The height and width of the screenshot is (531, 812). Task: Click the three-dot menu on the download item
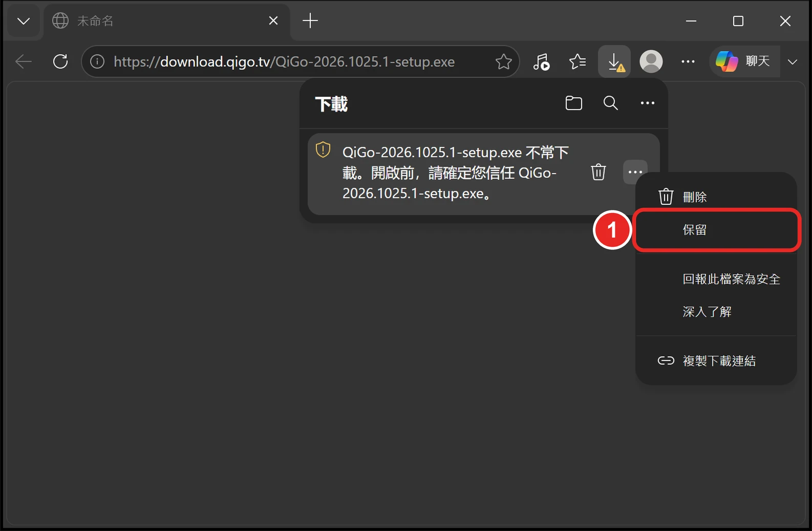635,172
